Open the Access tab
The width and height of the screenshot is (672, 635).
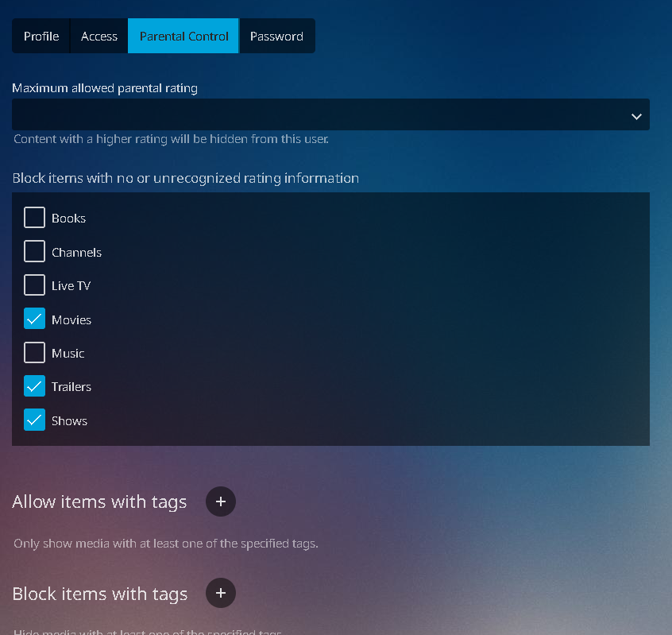[x=99, y=37]
